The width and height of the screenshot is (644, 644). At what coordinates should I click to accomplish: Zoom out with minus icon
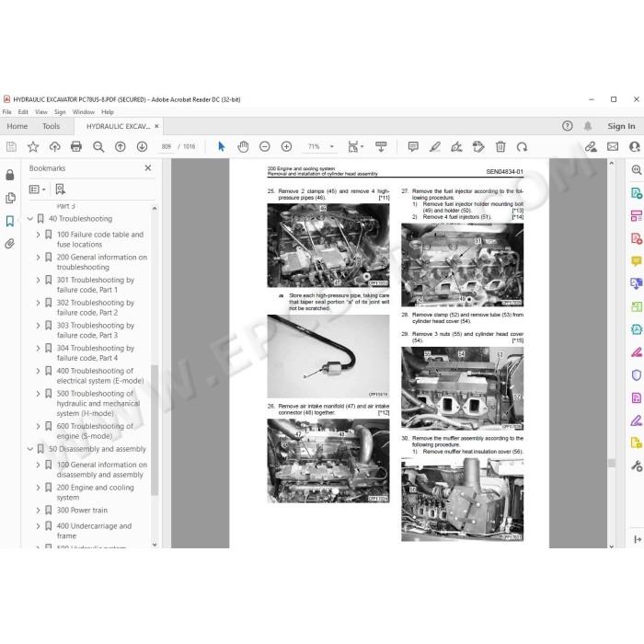click(x=265, y=146)
